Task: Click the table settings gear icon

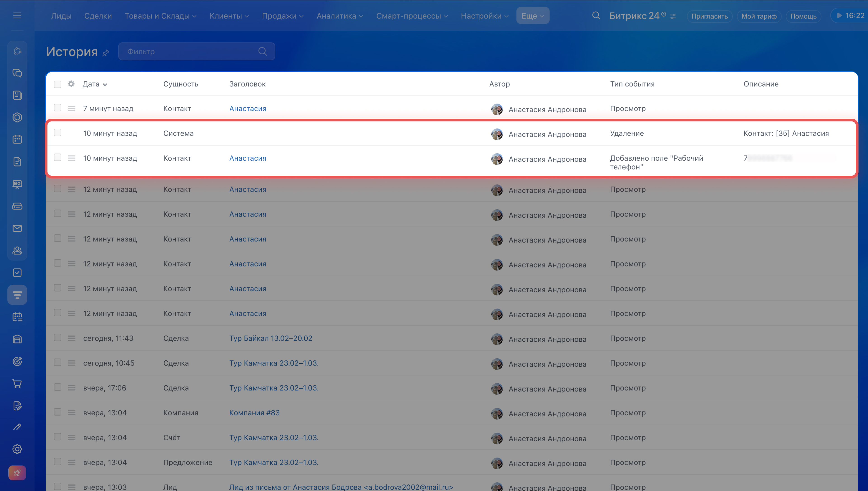Action: pyautogui.click(x=71, y=84)
